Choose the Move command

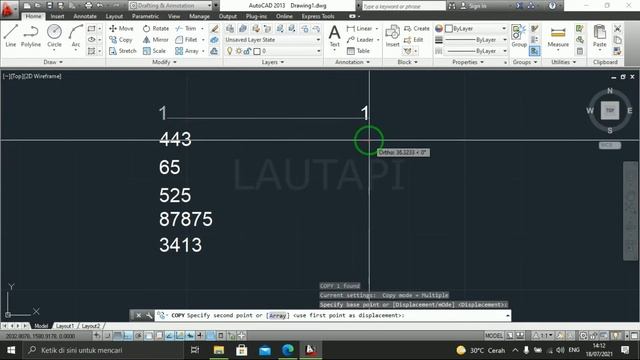tap(121, 28)
